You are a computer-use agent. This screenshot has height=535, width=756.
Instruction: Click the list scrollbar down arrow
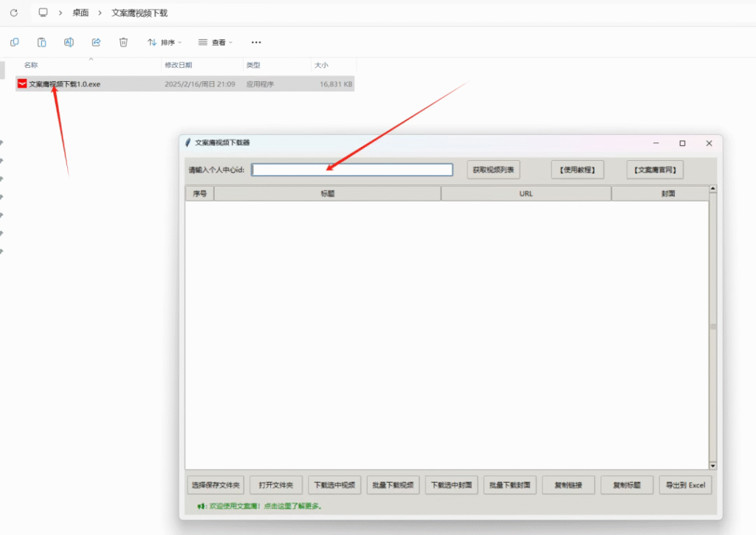(x=712, y=466)
